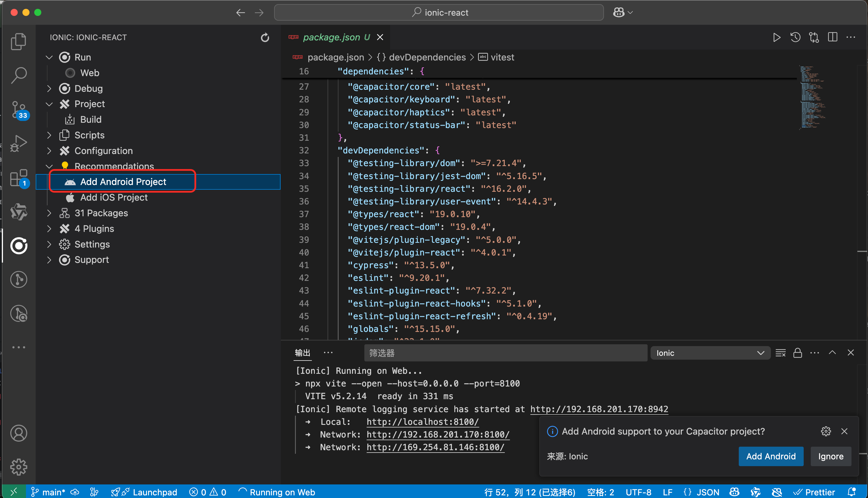Toggle Prettier formatter in status bar
Screen dimensions: 868x498
pos(815,492)
